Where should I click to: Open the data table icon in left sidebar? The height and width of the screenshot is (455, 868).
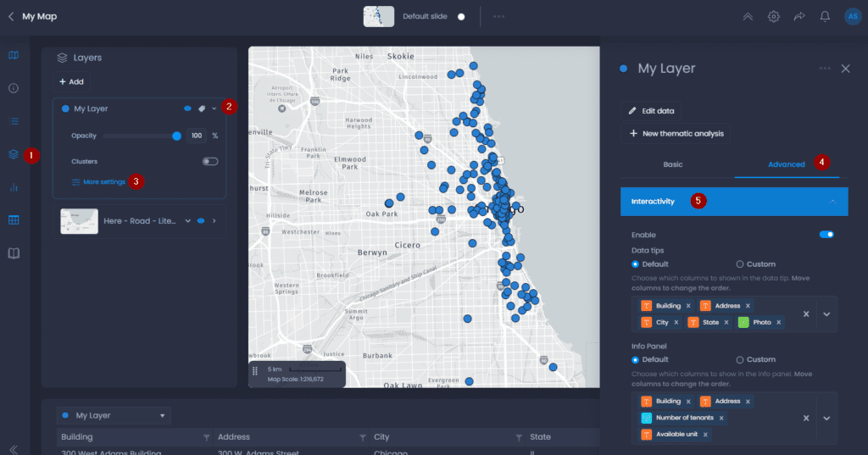(x=14, y=220)
